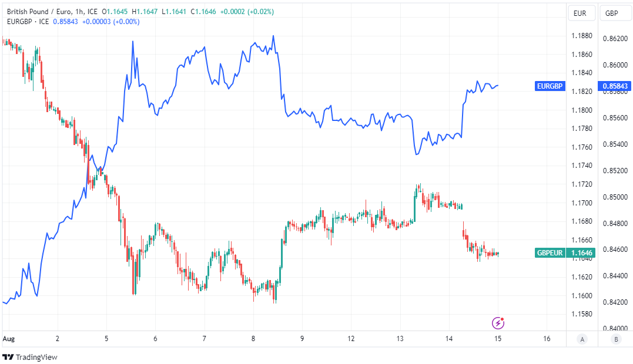Click the '8' date on time axis

tap(253, 339)
